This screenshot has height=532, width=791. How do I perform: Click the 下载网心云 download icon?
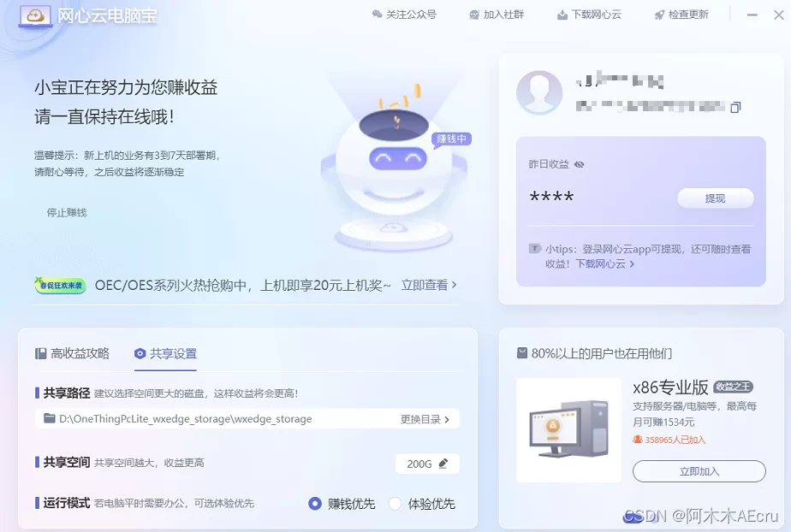(562, 15)
